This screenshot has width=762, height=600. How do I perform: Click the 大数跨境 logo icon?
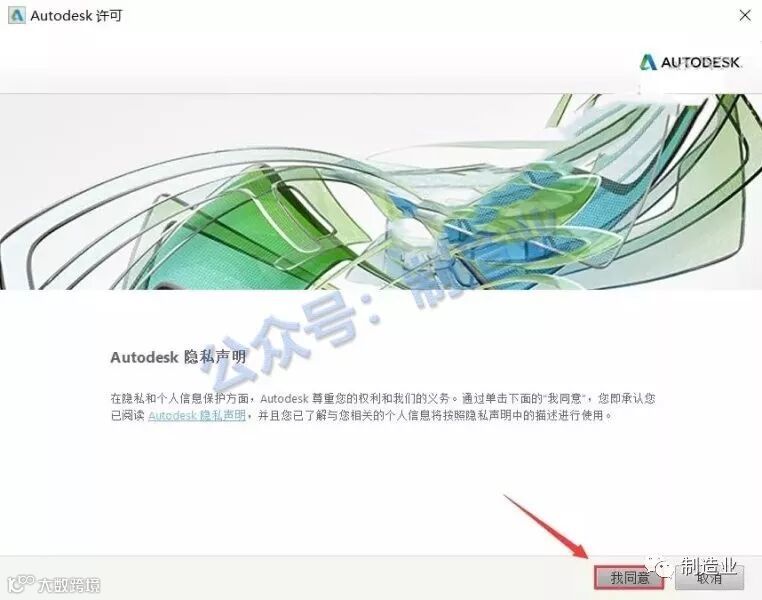(21, 583)
